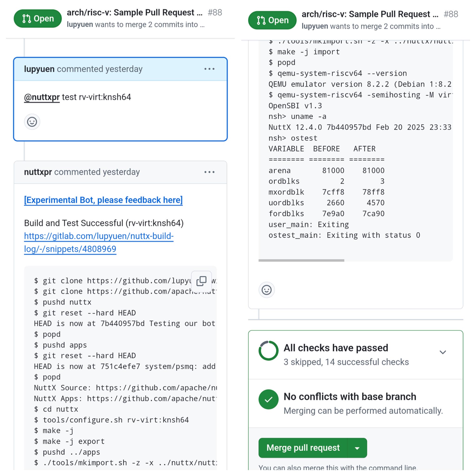Click the smiley reaction icon under ostest output

(267, 290)
